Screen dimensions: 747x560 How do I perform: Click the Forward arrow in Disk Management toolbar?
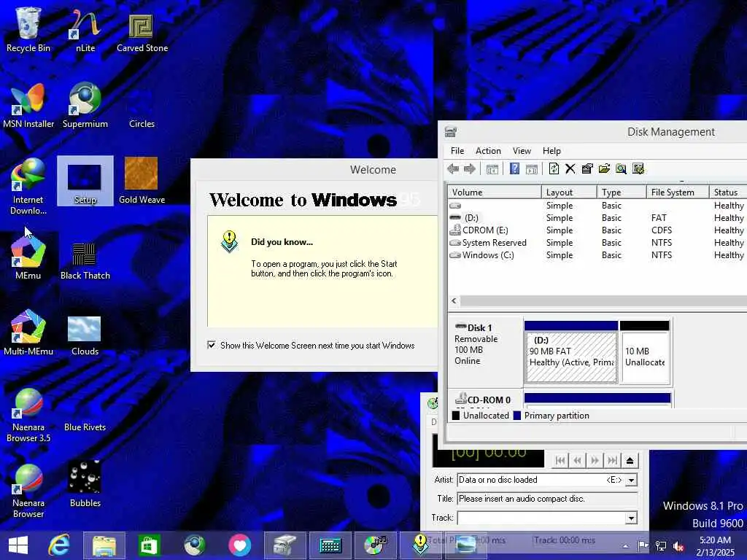pyautogui.click(x=470, y=168)
